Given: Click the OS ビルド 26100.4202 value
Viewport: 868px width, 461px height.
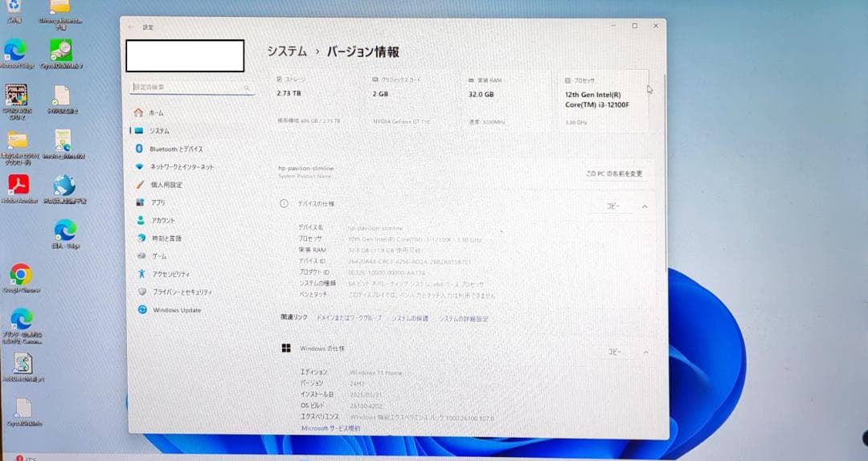Looking at the screenshot, I should coord(366,406).
